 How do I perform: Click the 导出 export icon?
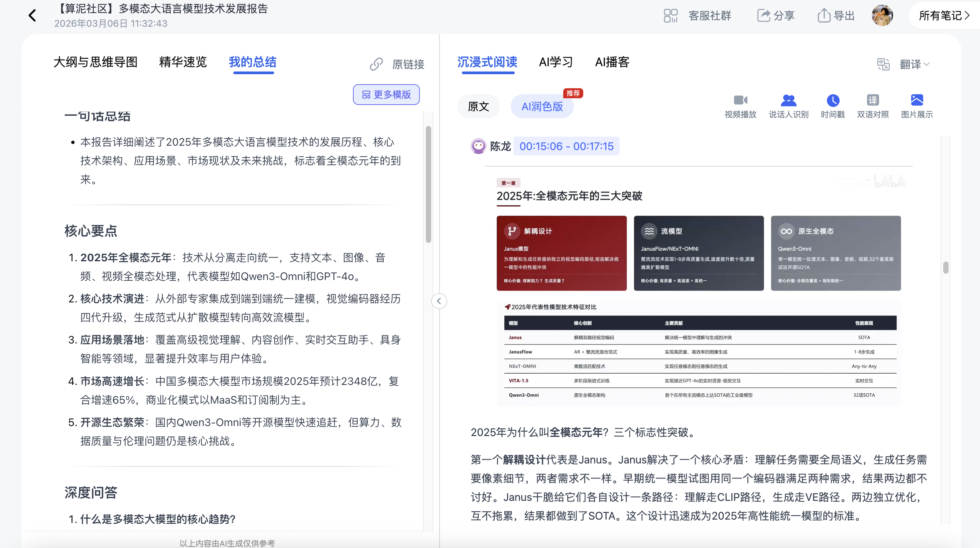[824, 16]
